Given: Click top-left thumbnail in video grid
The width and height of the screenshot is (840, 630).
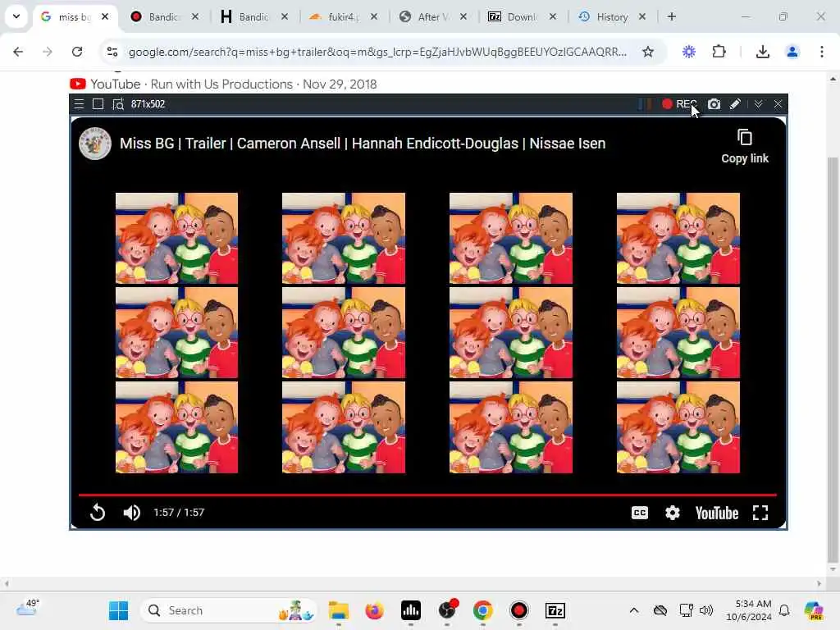Looking at the screenshot, I should (177, 239).
